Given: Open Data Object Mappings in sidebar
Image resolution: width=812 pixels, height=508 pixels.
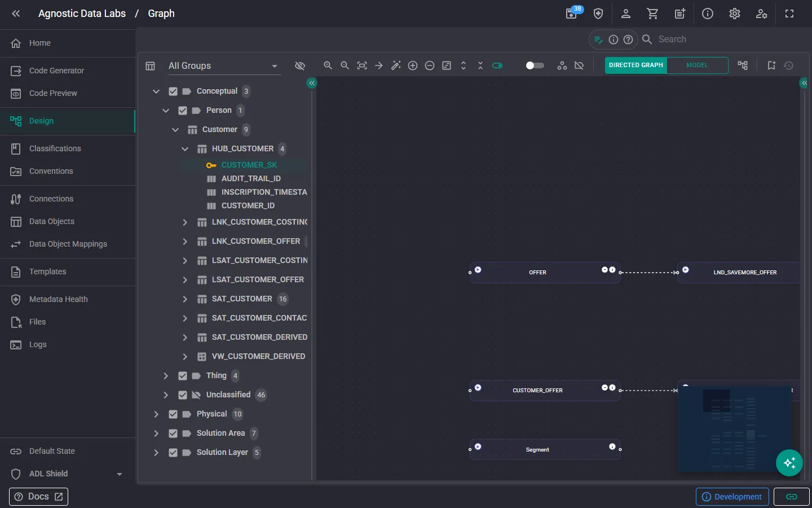Looking at the screenshot, I should 68,244.
